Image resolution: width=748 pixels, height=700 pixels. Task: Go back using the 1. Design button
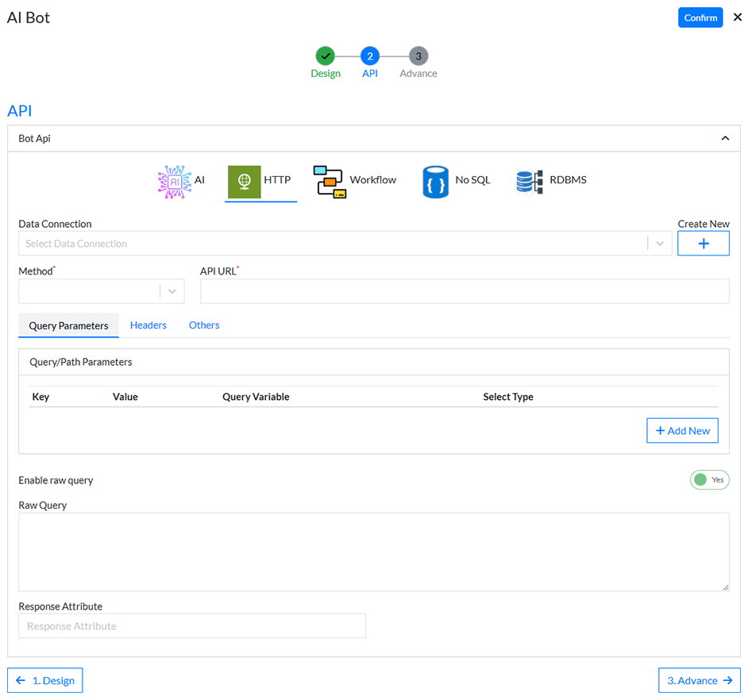point(45,681)
